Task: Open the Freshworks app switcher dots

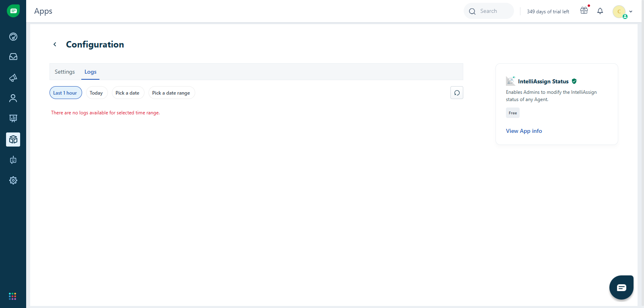Action: 12,296
